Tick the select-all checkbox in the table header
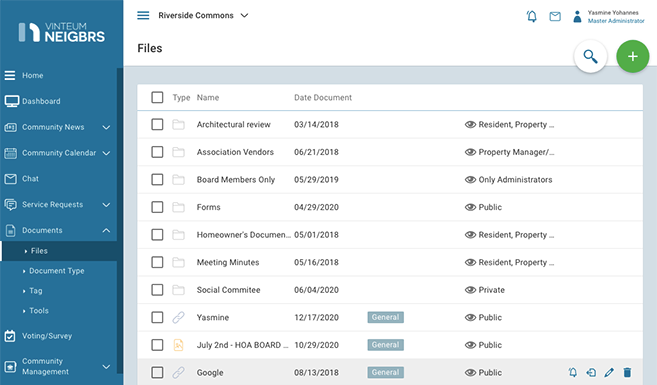This screenshot has width=657, height=385. [x=157, y=97]
